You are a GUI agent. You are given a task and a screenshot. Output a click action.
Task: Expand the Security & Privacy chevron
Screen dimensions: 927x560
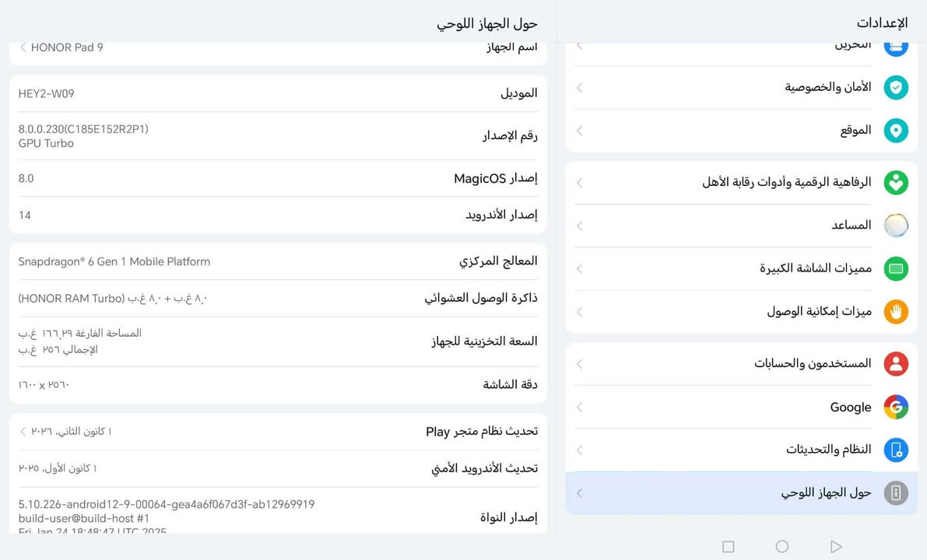pos(579,87)
